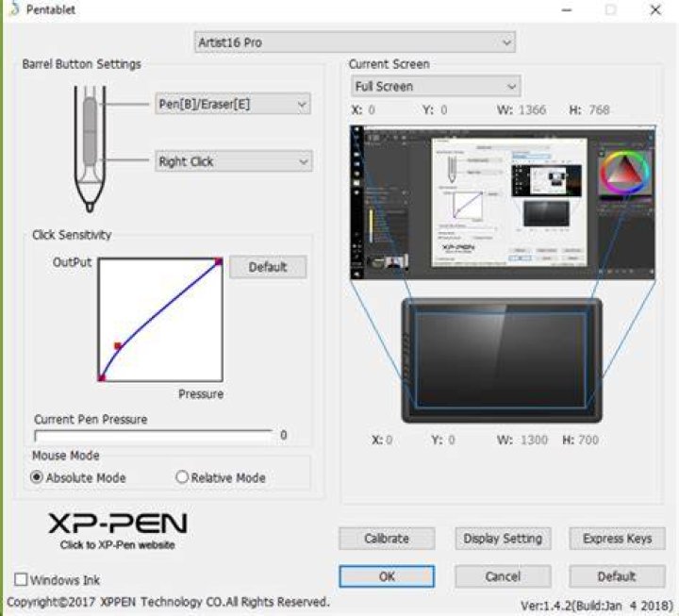Click the screen width value 1366
This screenshot has width=679, height=616.
[533, 110]
